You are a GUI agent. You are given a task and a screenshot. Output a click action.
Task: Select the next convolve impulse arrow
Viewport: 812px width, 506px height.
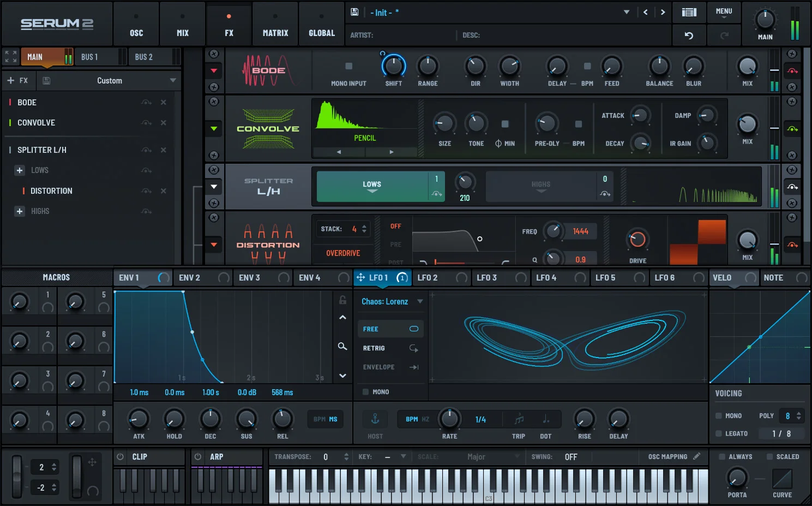pyautogui.click(x=392, y=152)
